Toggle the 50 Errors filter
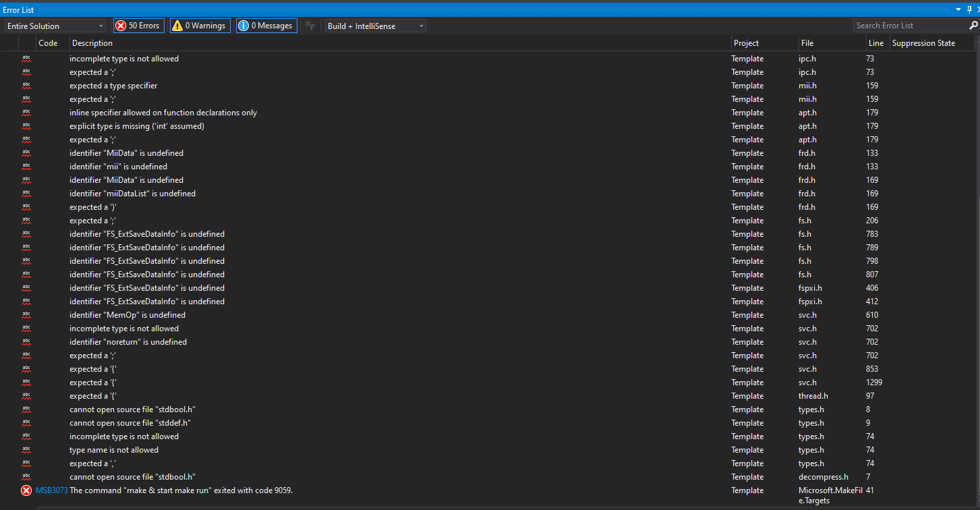Image resolution: width=980 pixels, height=510 pixels. point(139,26)
